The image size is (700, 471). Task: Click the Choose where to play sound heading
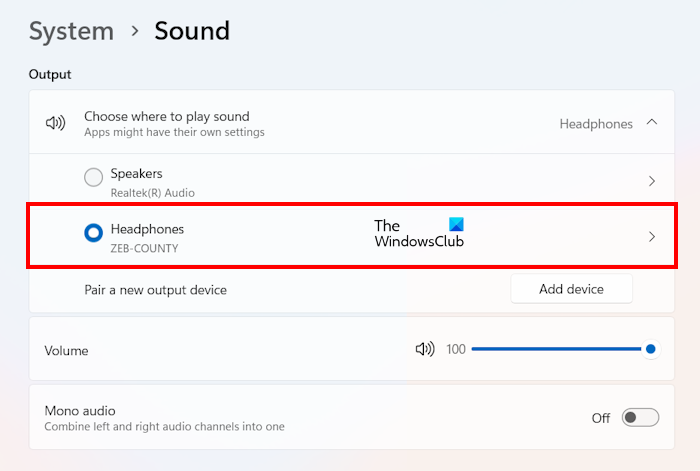click(x=166, y=116)
